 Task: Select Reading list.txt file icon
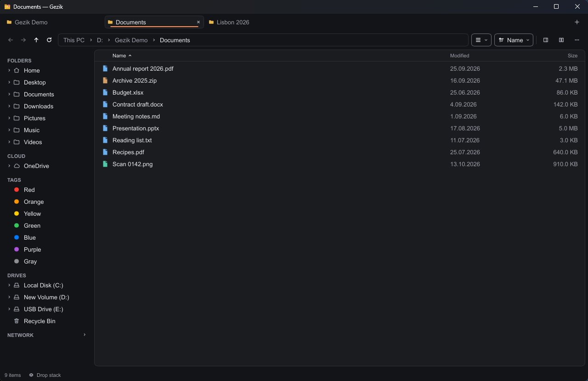pyautogui.click(x=105, y=140)
